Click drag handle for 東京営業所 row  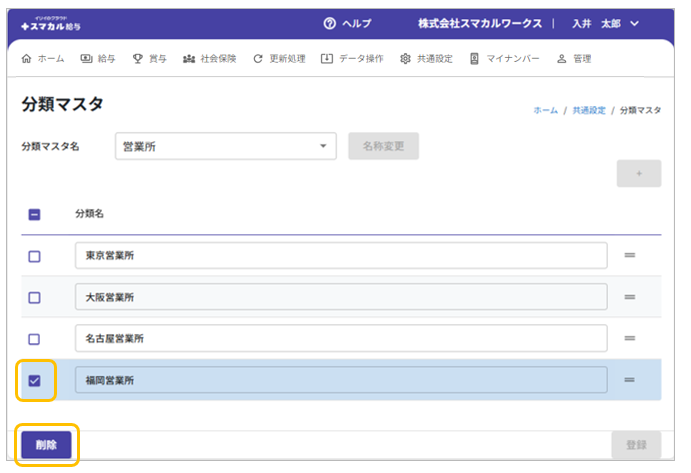click(630, 256)
